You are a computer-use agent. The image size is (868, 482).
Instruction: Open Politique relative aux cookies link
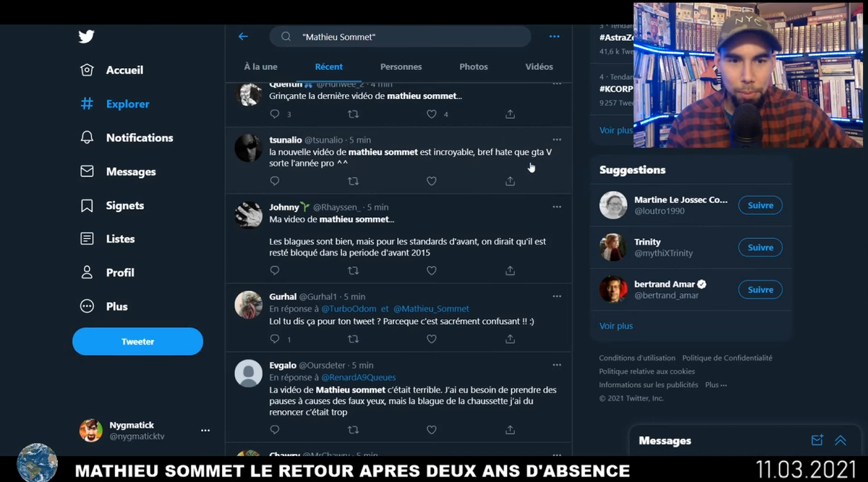647,371
